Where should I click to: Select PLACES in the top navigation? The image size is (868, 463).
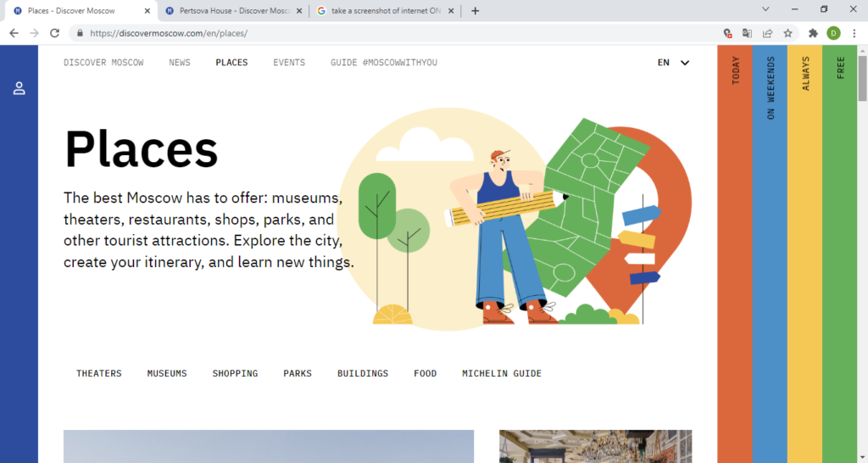click(x=231, y=63)
